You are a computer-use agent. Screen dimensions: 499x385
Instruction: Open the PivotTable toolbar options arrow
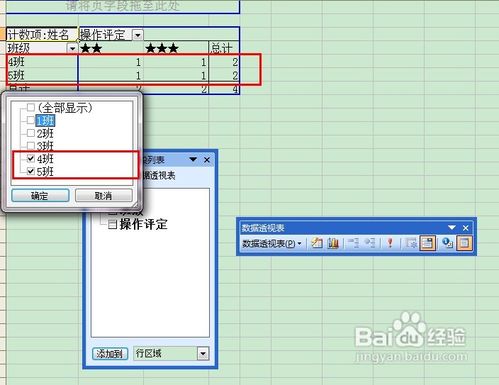point(452,228)
